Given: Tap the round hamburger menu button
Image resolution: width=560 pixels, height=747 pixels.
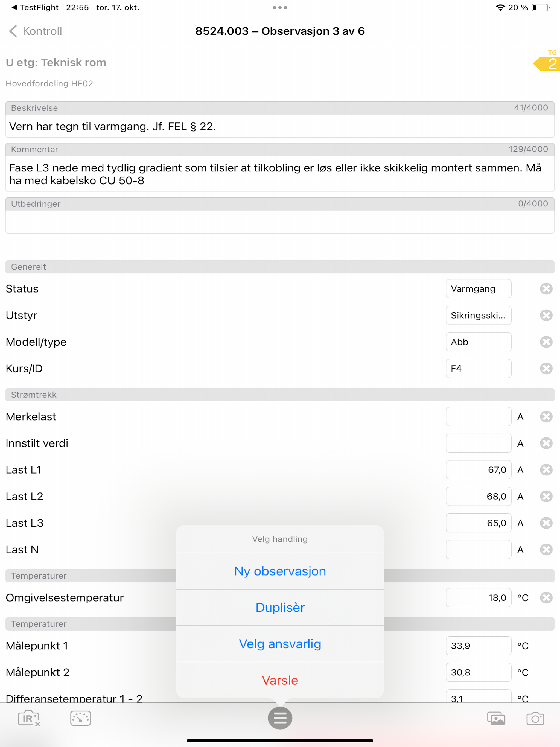Looking at the screenshot, I should [x=280, y=718].
